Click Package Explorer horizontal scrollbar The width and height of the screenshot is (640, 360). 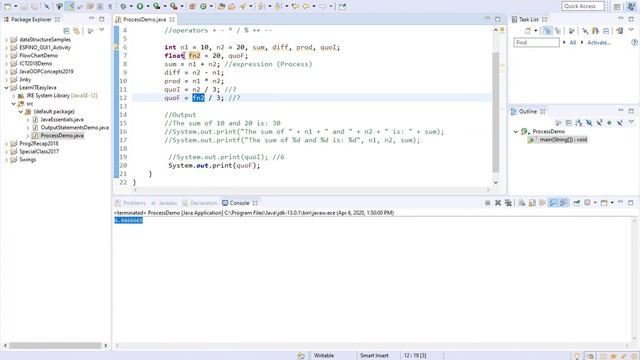pos(55,346)
